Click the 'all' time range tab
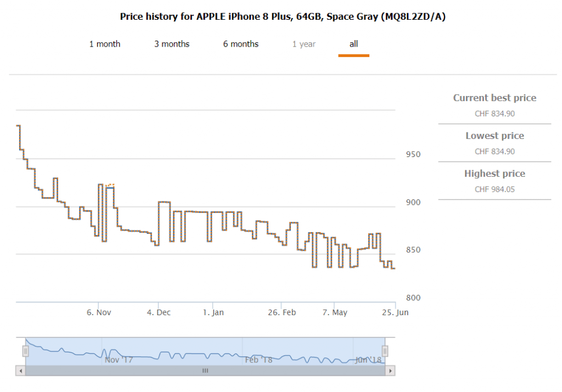The width and height of the screenshot is (562, 392). coord(353,44)
